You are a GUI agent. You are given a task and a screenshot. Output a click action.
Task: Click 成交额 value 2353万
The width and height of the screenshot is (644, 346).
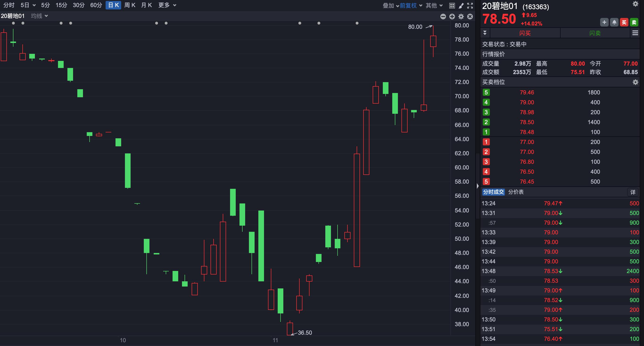point(522,72)
